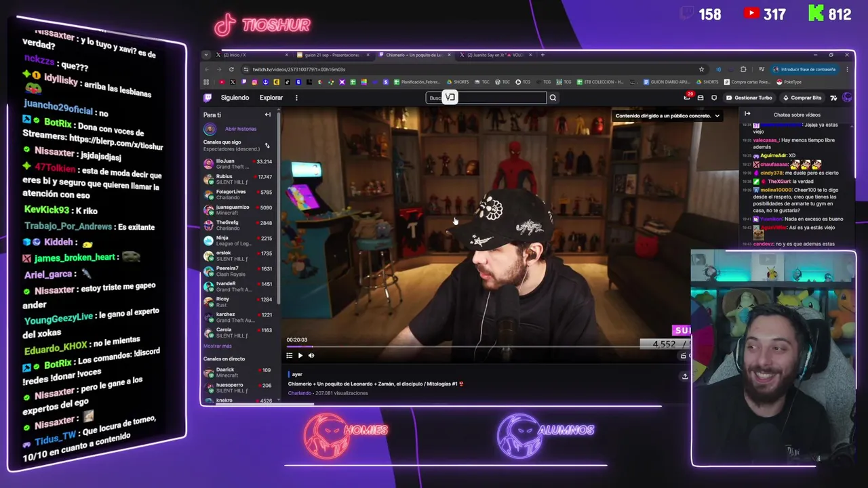Click the Twitch search input field
868x488 pixels.
point(486,98)
